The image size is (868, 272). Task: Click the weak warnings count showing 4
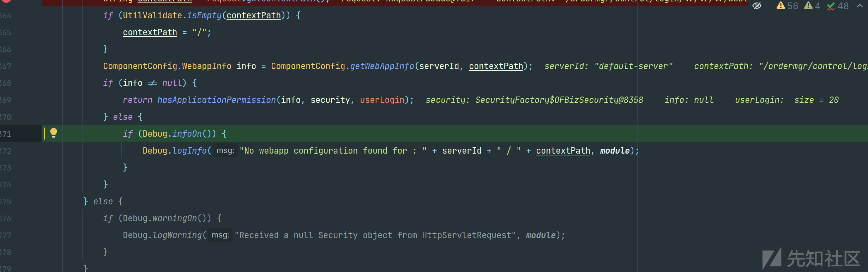pyautogui.click(x=812, y=6)
